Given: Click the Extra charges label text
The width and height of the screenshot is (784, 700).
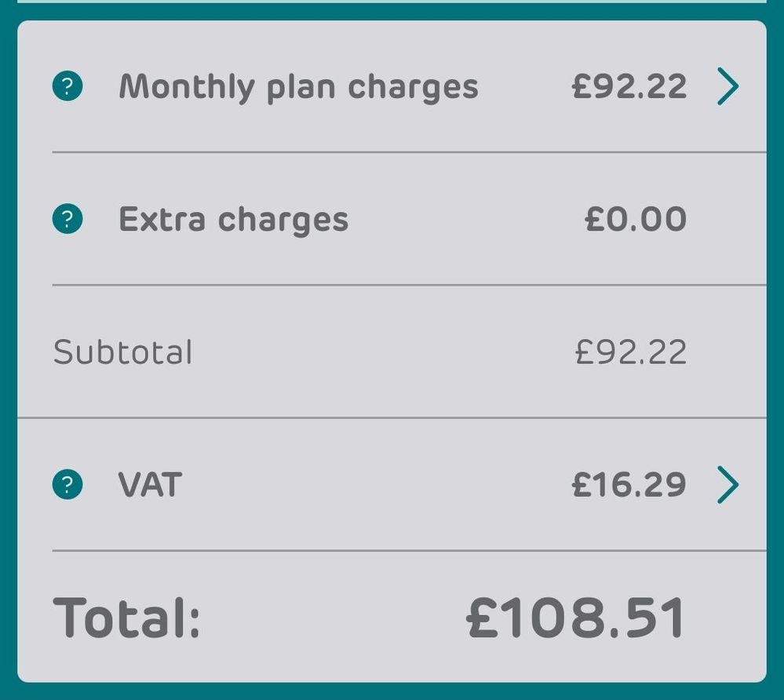Looking at the screenshot, I should tap(233, 219).
